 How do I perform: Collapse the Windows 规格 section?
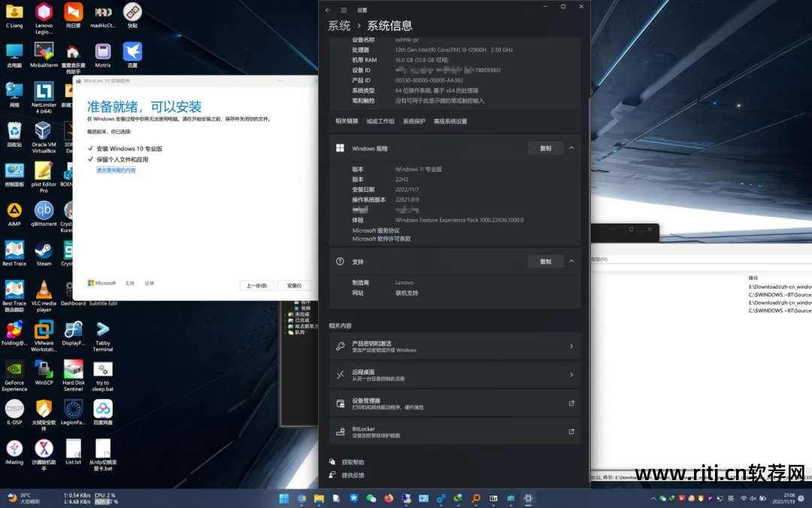click(x=571, y=148)
